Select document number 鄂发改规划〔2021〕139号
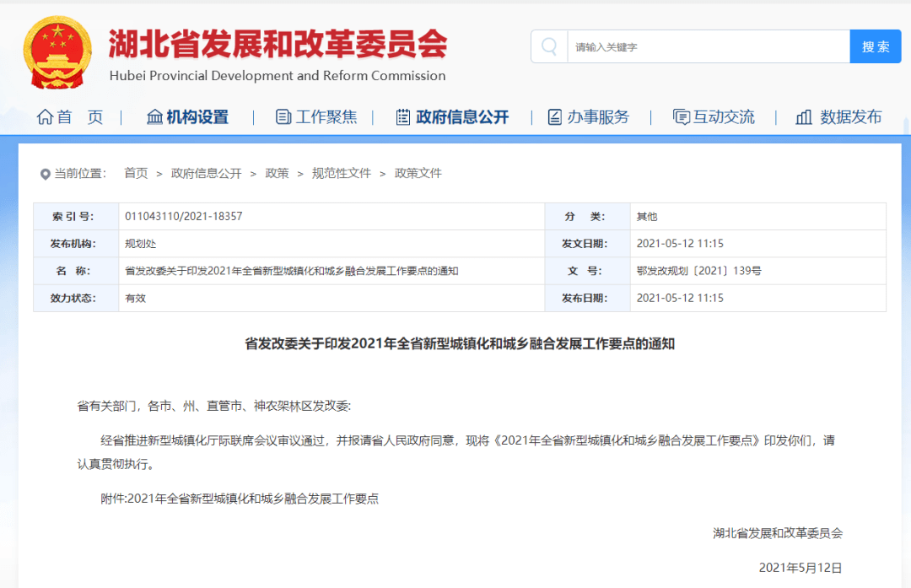Screen dimensions: 911x588 [699, 271]
